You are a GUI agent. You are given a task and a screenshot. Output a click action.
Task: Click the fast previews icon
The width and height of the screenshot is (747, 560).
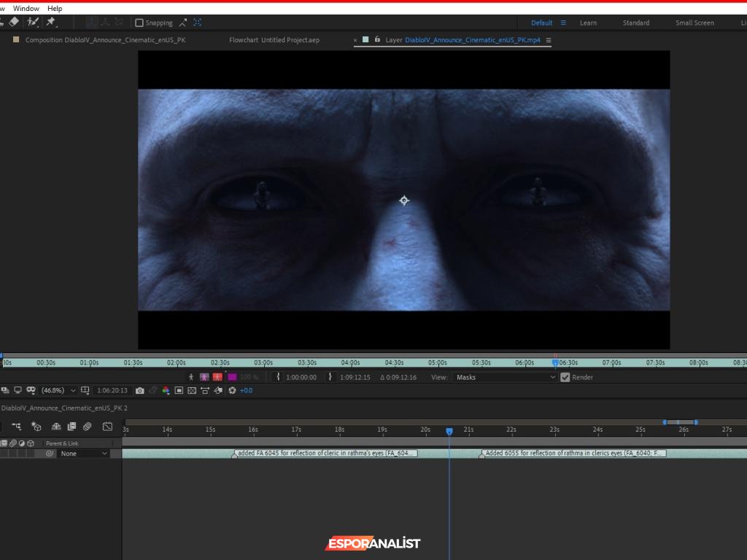[218, 391]
